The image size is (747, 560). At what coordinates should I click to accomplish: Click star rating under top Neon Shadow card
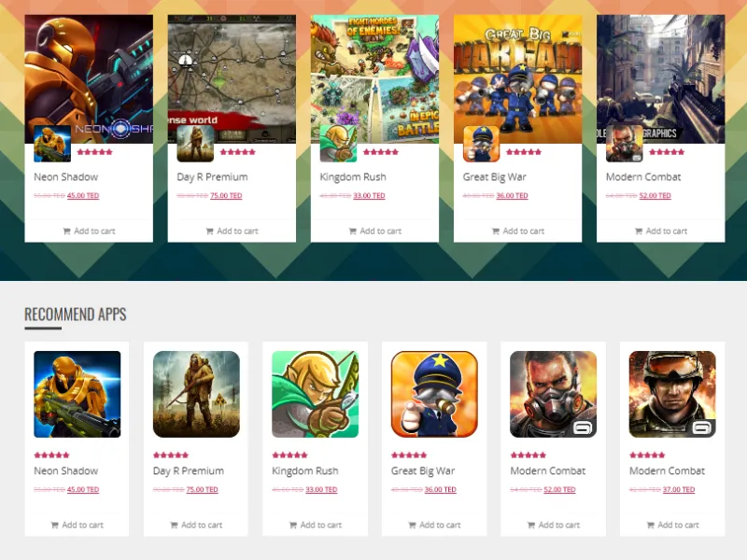(95, 152)
